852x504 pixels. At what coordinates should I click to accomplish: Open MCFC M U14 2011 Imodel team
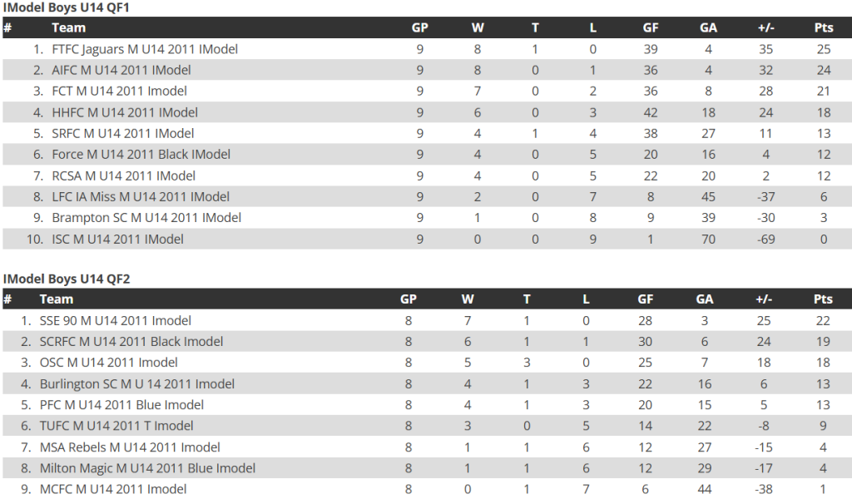pos(113,489)
